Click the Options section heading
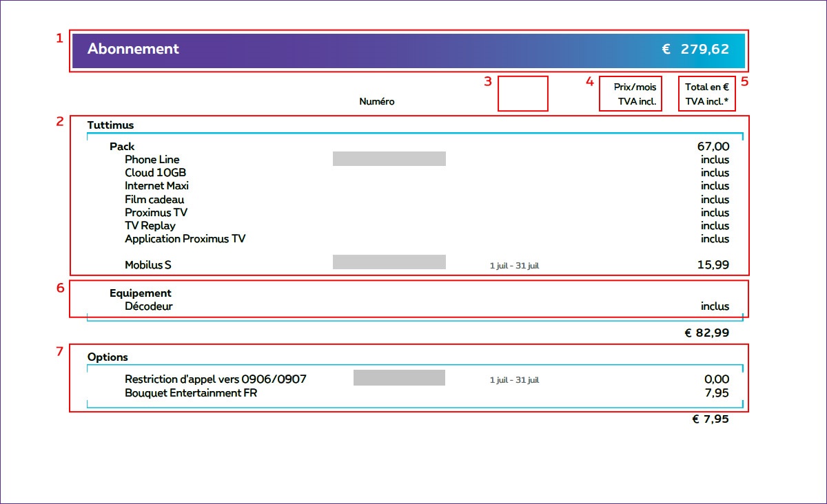Viewport: 827px width, 504px height. click(x=108, y=357)
